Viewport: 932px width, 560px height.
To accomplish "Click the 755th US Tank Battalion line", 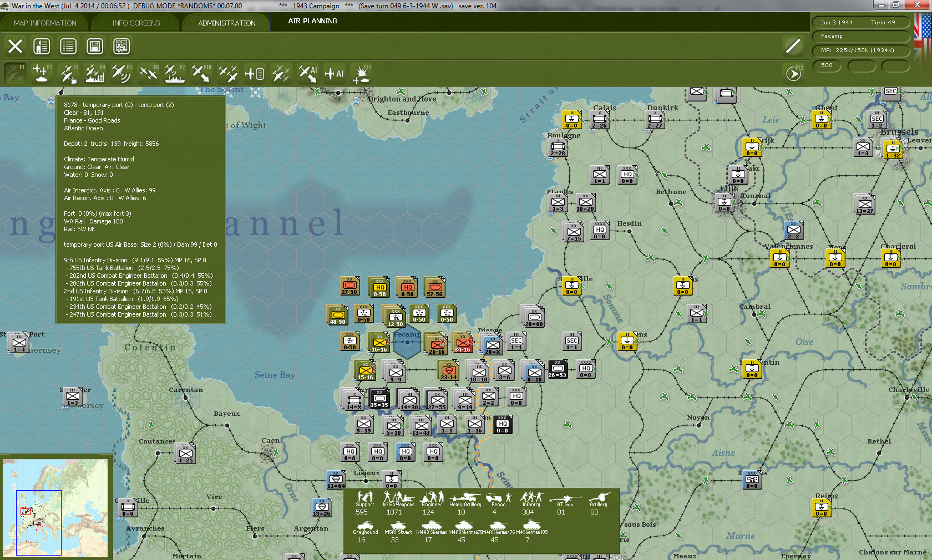I will pyautogui.click(x=123, y=268).
